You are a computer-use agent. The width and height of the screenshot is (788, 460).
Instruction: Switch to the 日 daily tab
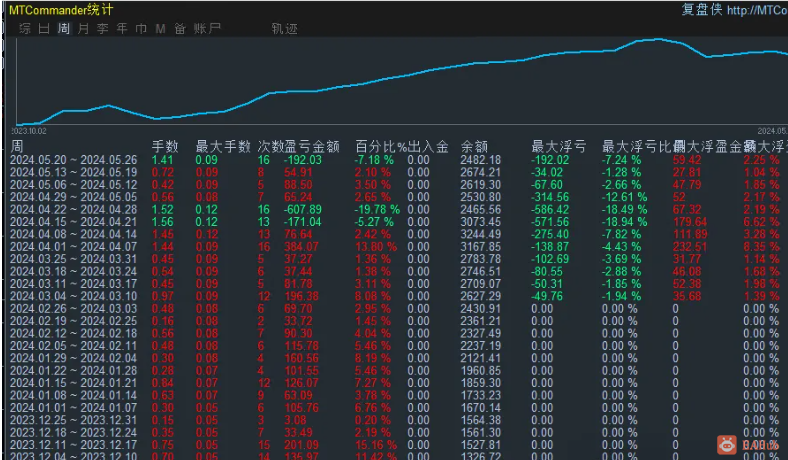(44, 29)
